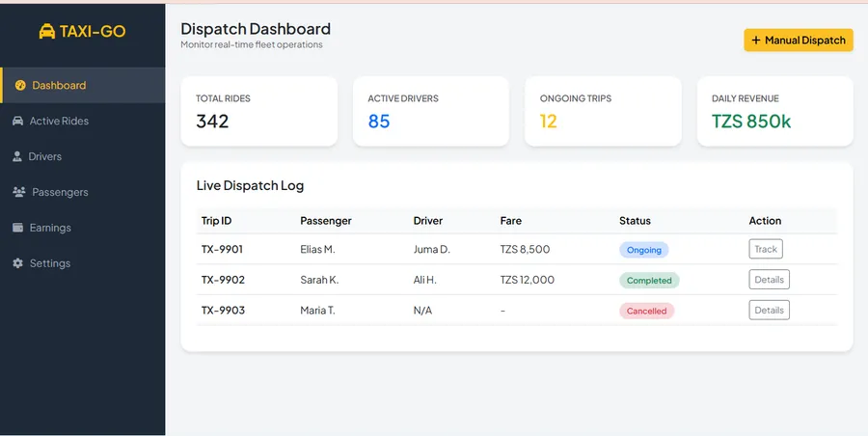Click the ONGOING TRIPS card label
This screenshot has width=868, height=436.
click(x=576, y=98)
